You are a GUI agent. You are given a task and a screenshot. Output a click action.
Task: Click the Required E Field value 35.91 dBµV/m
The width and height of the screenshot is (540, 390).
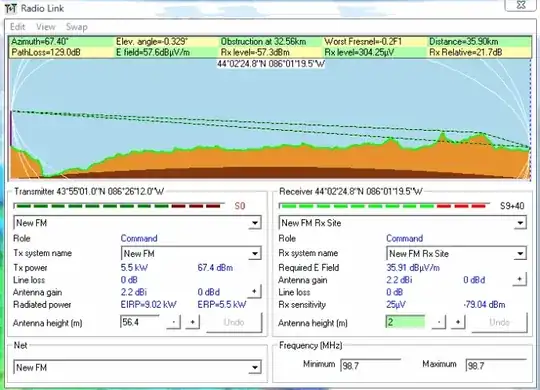(413, 268)
